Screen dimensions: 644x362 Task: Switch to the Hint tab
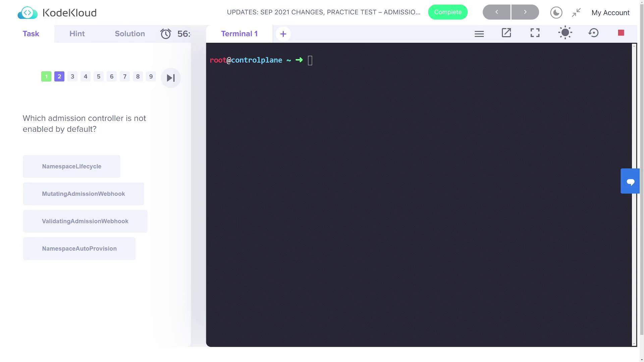tap(77, 34)
